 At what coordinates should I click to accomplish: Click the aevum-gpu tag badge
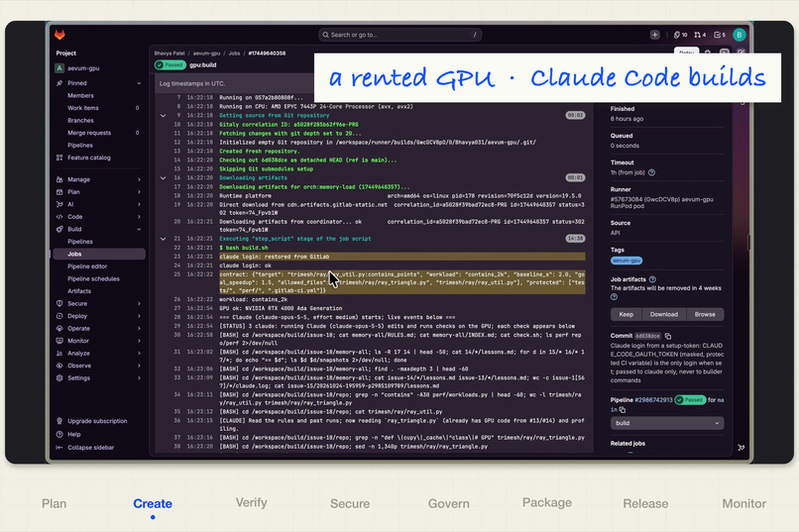(627, 261)
